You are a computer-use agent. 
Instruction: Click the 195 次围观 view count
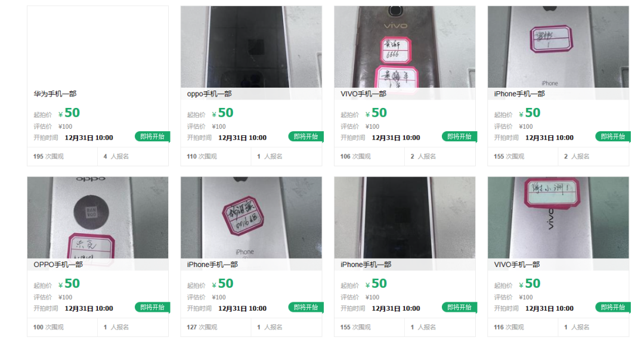[48, 157]
